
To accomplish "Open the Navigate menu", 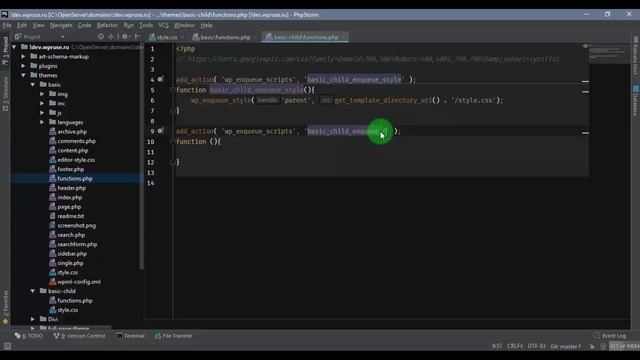I will (x=61, y=25).
